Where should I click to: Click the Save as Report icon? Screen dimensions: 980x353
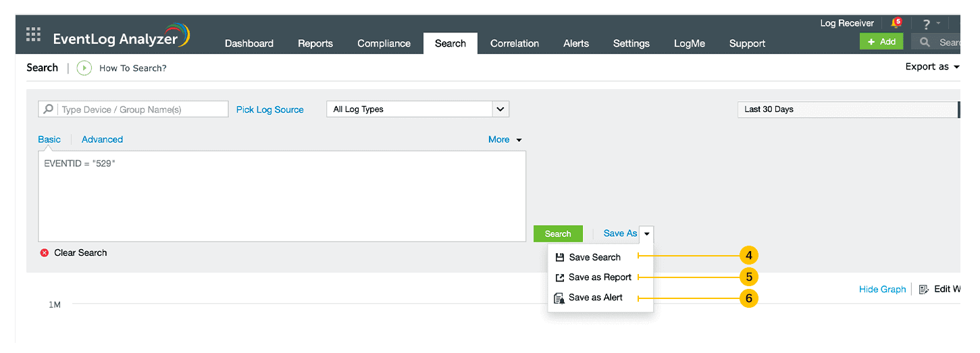[x=559, y=277]
